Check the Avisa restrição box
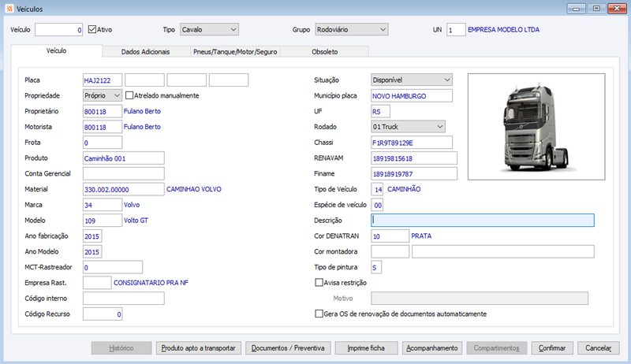This screenshot has height=364, width=631. [x=319, y=283]
